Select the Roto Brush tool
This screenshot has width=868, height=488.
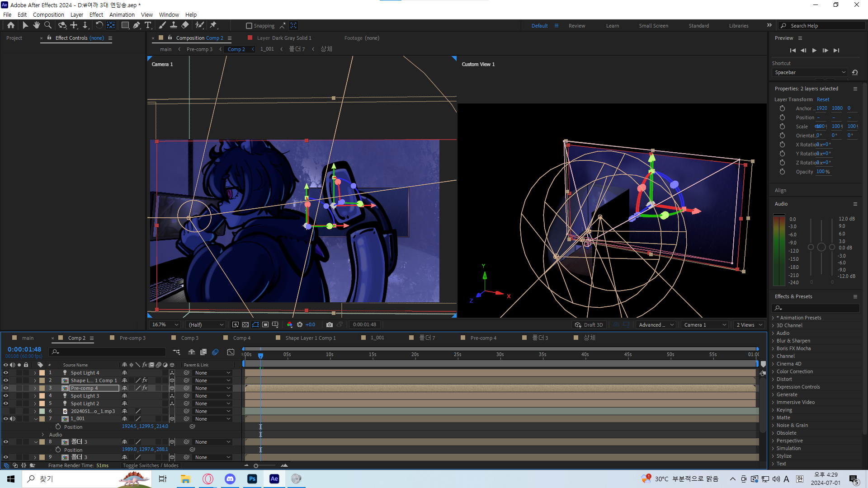(199, 25)
